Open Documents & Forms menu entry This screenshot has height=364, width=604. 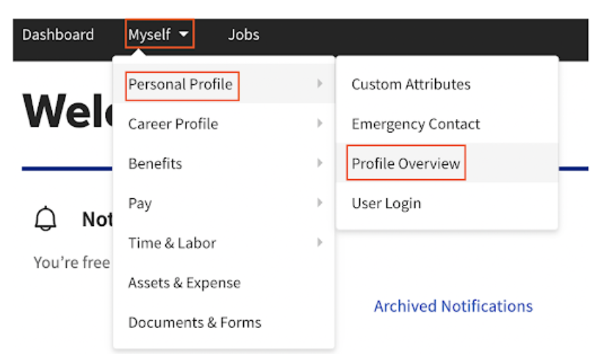point(195,322)
